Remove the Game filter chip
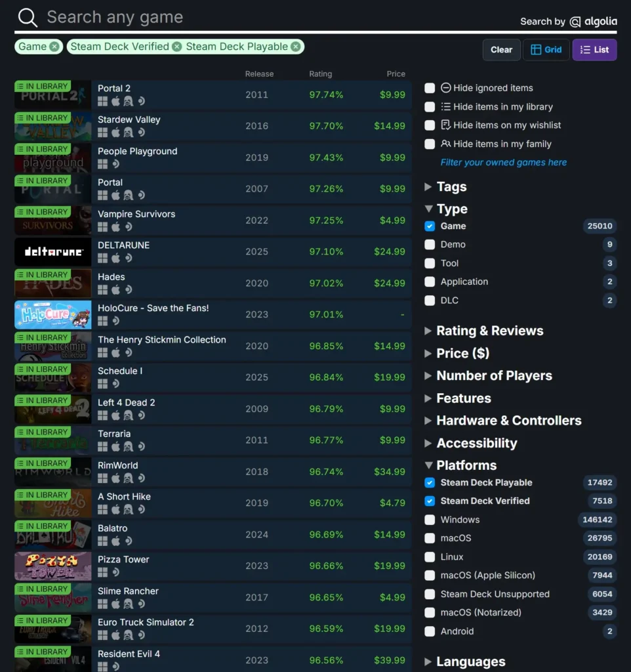Viewport: 631px width, 672px height. [54, 47]
